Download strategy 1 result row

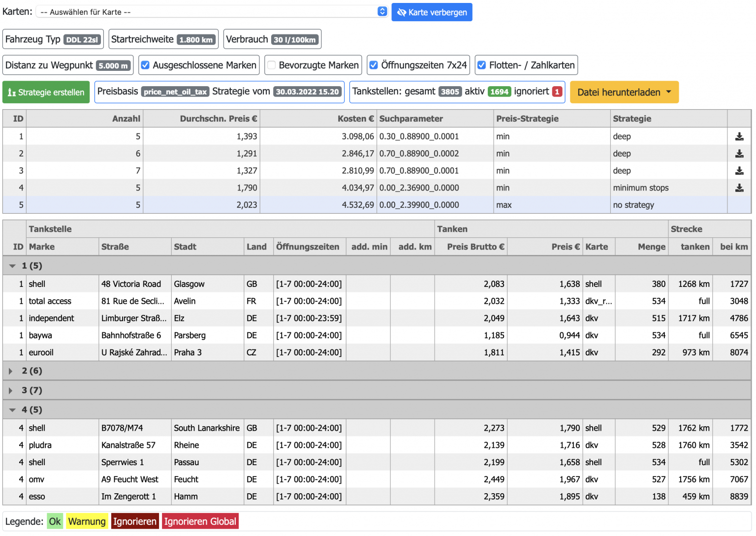[x=739, y=137]
